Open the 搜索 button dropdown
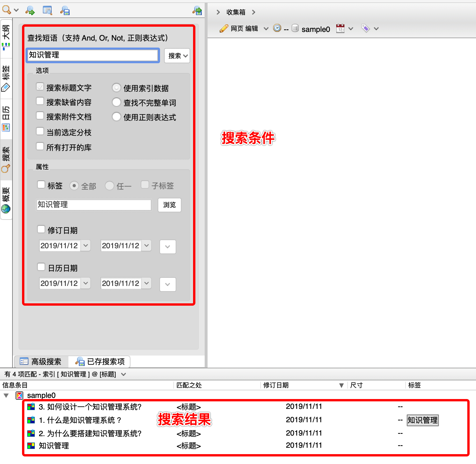Viewport: 476px width, 464px height. coord(177,56)
